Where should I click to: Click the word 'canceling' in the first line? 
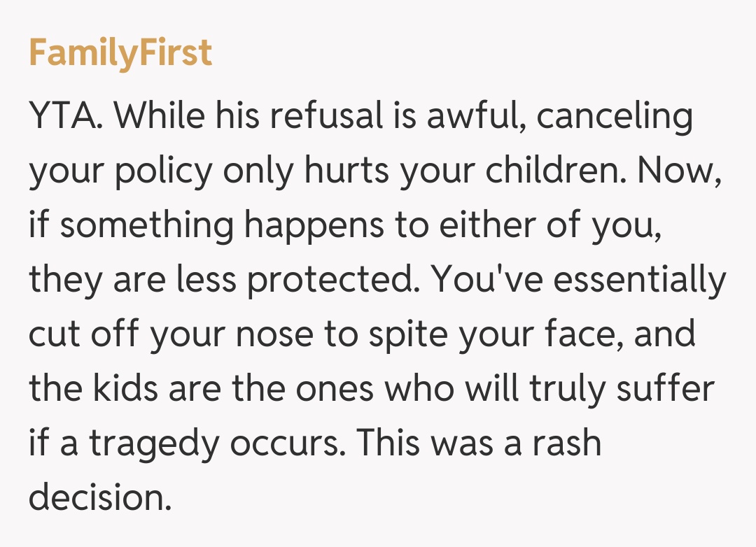[615, 116]
